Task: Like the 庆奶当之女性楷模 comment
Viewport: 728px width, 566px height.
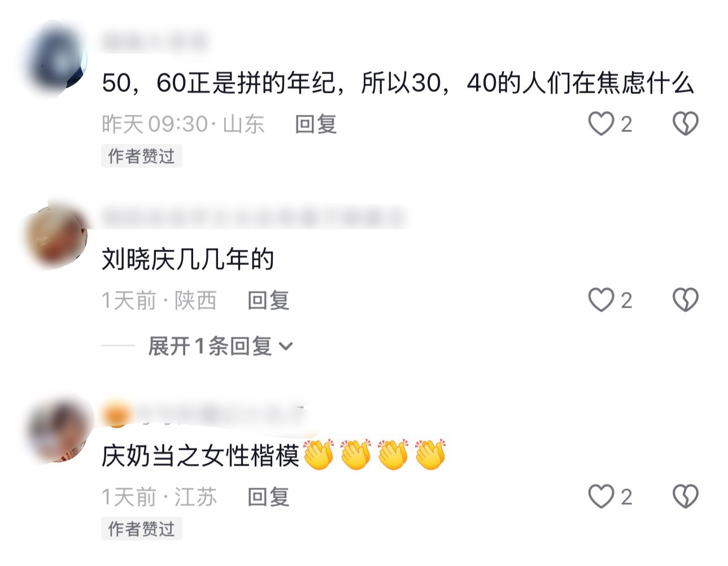Action: click(601, 497)
